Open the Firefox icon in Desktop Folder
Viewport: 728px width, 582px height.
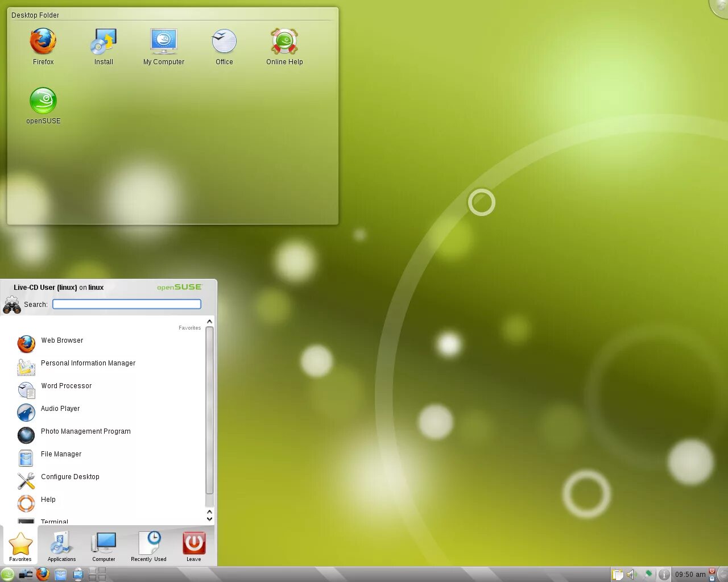[43, 47]
